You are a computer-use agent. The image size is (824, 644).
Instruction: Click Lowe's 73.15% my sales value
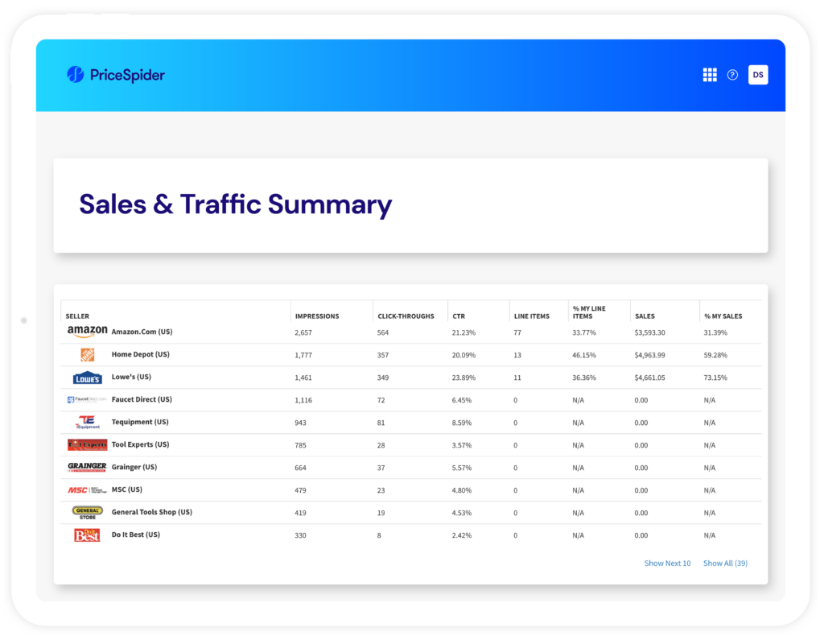coord(715,378)
